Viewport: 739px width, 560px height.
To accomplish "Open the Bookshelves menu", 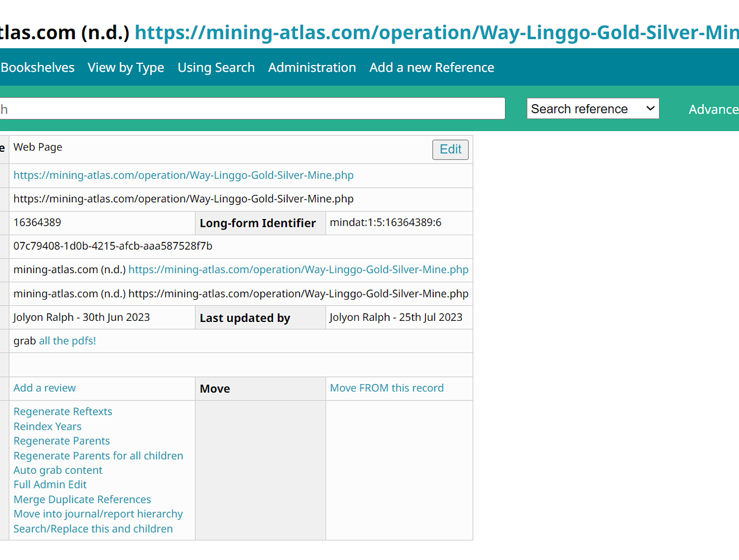I will point(37,67).
